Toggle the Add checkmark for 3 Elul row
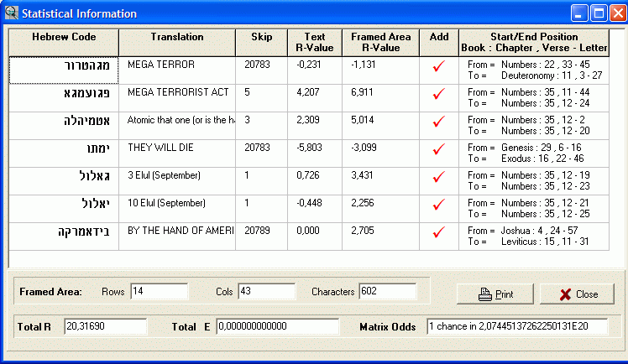Screen dimensions: 628x364 (439, 177)
